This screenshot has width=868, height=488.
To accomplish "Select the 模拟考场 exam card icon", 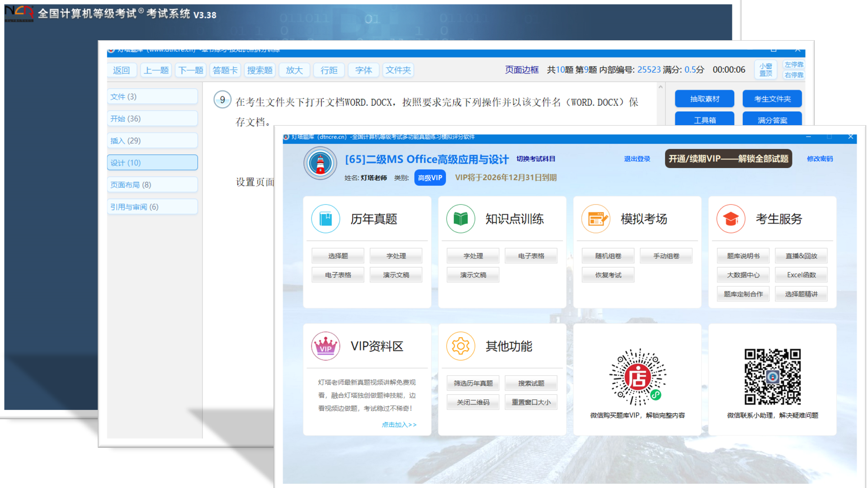I will 596,219.
